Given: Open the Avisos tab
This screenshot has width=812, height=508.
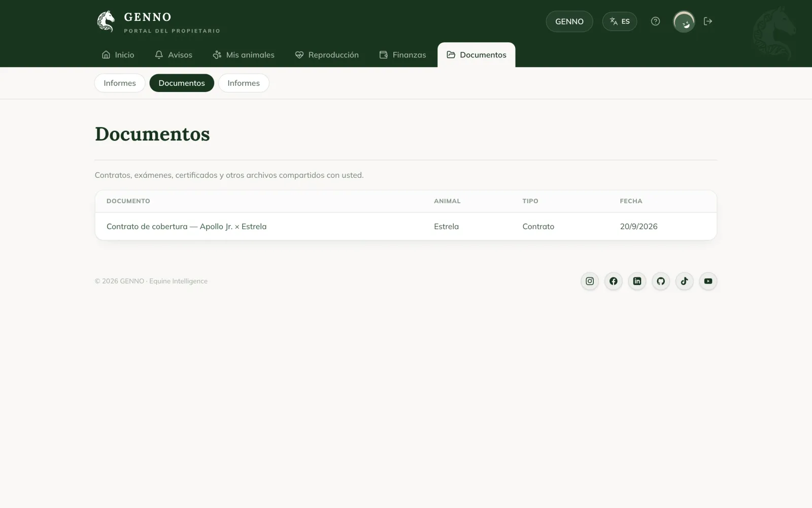Looking at the screenshot, I should [174, 55].
